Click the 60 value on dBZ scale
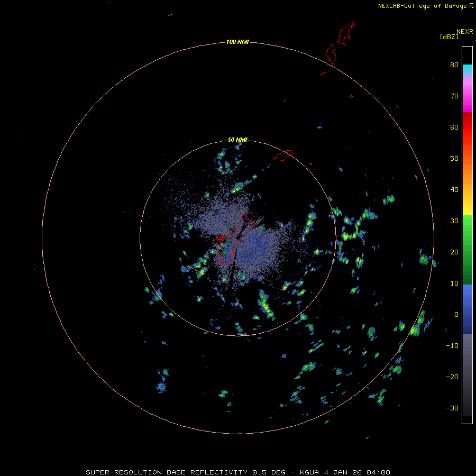476x476 pixels. point(454,127)
